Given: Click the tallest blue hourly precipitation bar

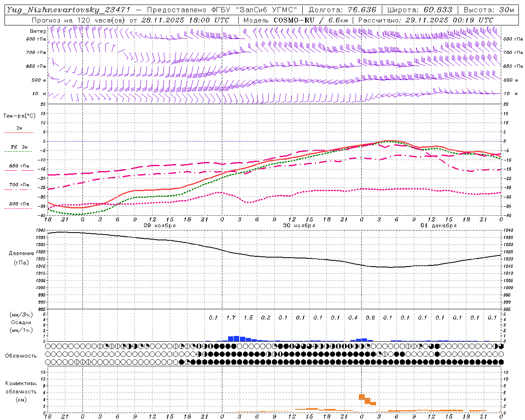Looking at the screenshot, I should [237, 339].
